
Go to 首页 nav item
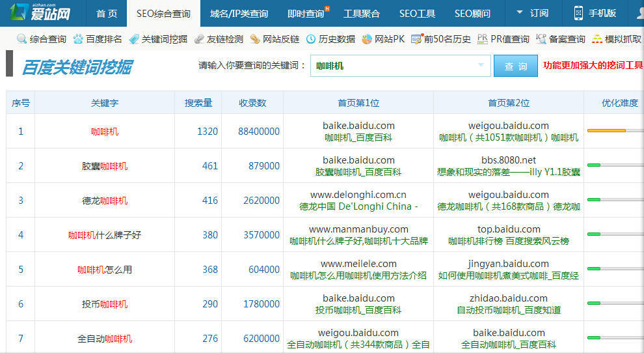(x=107, y=14)
